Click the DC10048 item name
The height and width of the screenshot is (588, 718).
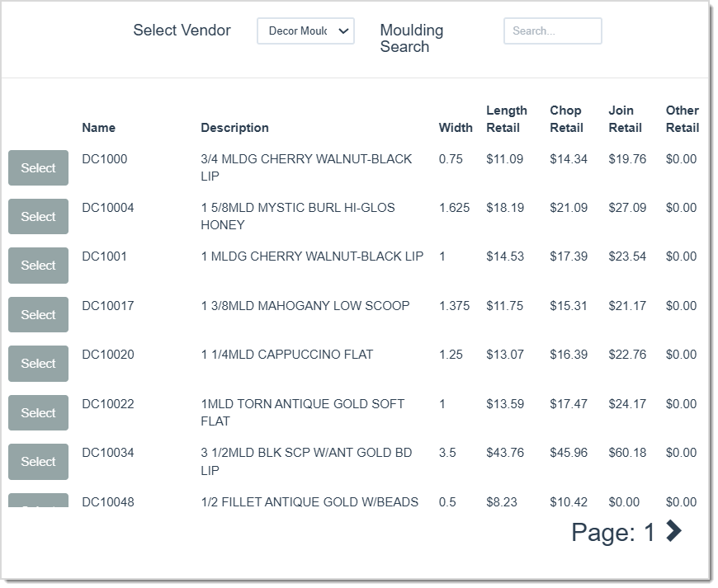point(107,501)
